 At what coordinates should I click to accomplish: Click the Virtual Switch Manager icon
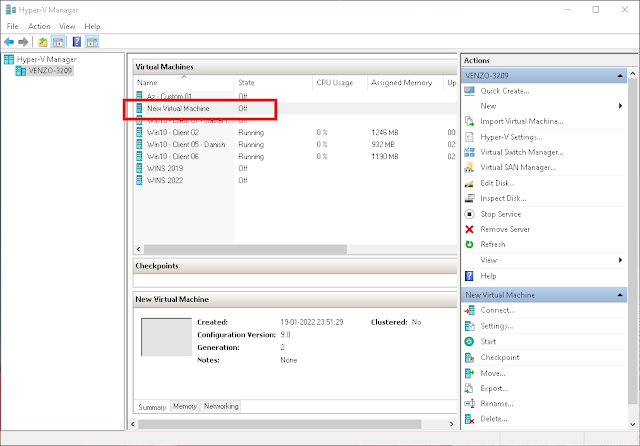(469, 152)
